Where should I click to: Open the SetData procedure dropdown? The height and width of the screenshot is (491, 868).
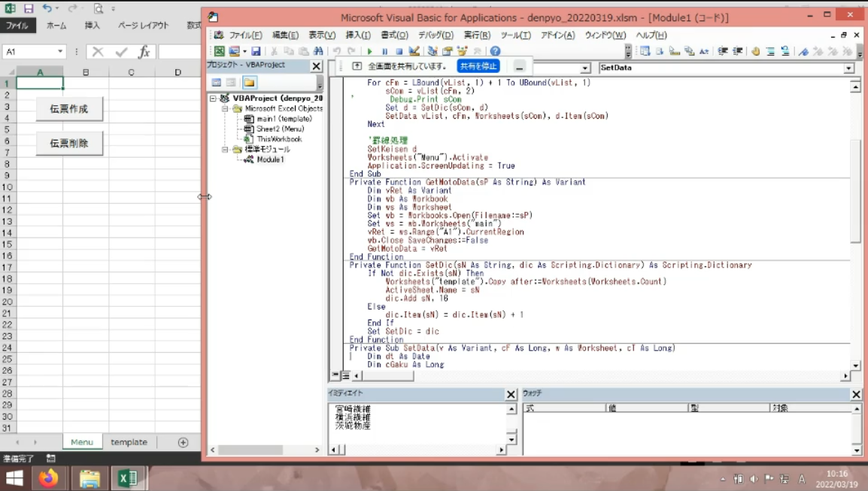coord(848,68)
